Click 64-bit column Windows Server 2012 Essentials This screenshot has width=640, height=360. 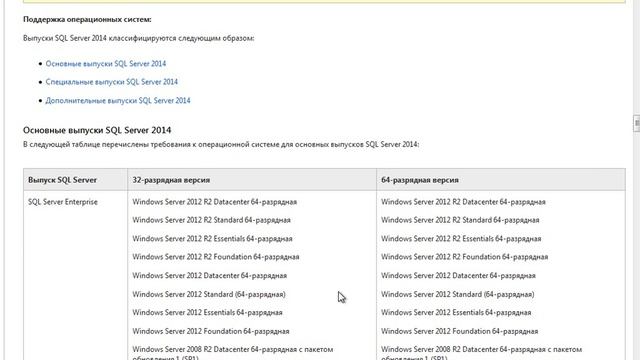[456, 313]
